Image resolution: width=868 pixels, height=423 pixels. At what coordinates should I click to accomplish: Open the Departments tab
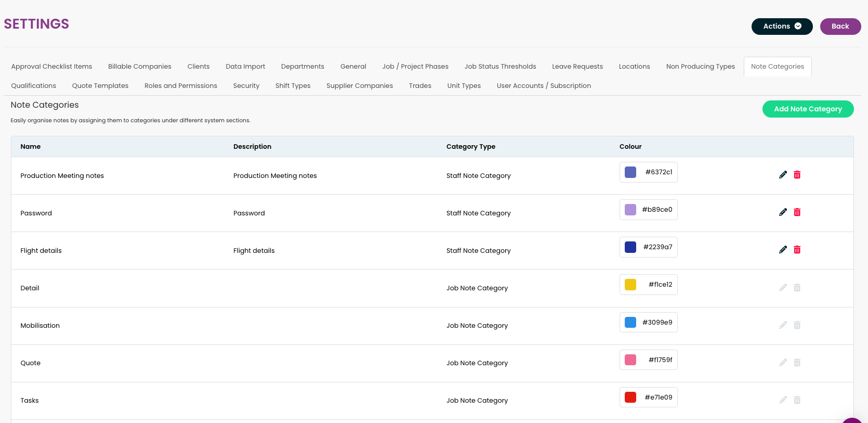[303, 67]
